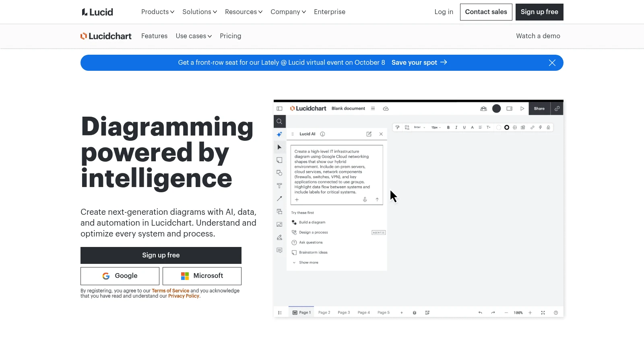The image size is (644, 362).
Task: Click the Bold formatting icon in demo
Action: point(448,128)
